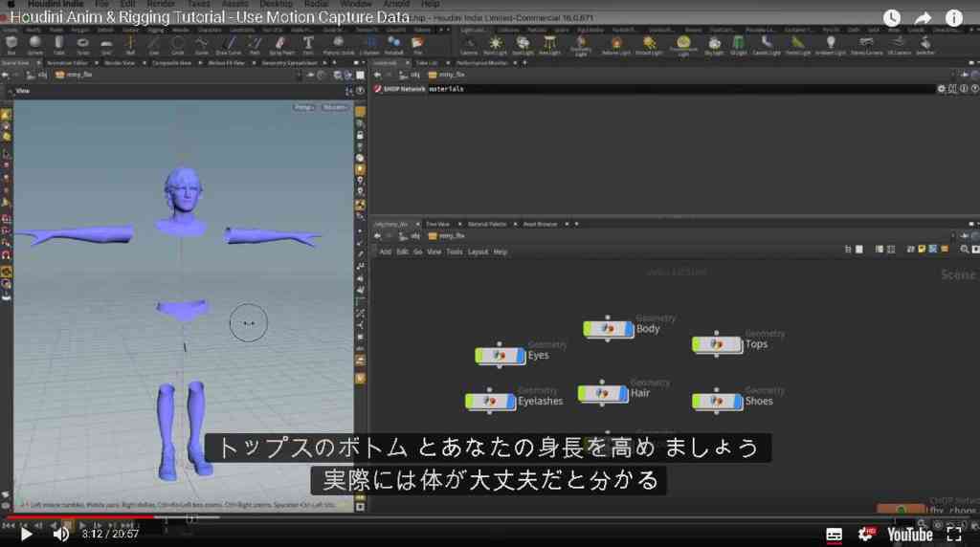Viewport: 980px width, 547px height.
Task: Add a GI Light from shelf
Action: coord(738,44)
